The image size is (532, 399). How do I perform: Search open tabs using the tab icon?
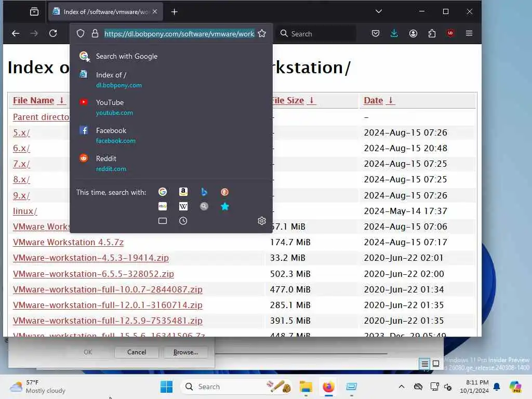(x=163, y=221)
